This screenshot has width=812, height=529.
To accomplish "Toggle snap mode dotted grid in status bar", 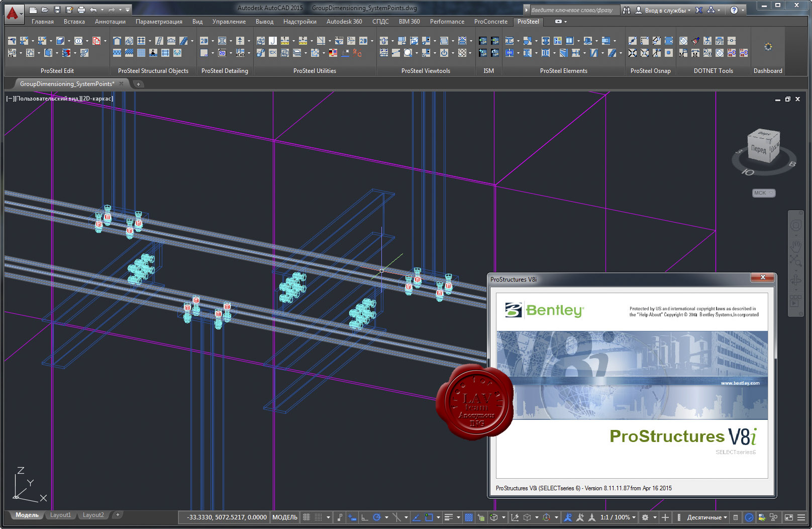I will [x=319, y=517].
